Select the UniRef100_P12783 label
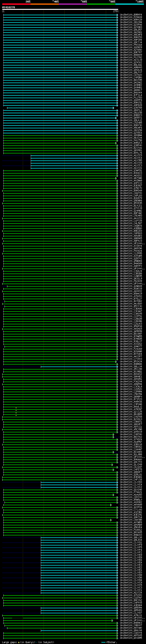Image resolution: width=146 pixels, height=644 pixels. click(131, 98)
